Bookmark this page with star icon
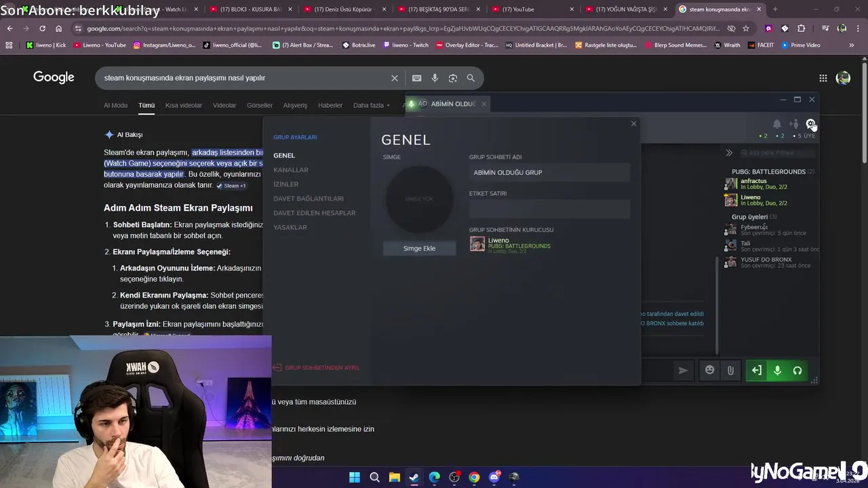Viewport: 868px width, 488px height. pos(746,28)
